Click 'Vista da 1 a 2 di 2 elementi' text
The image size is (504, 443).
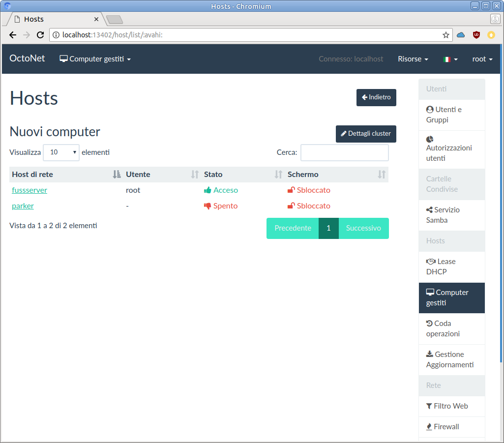[54, 225]
